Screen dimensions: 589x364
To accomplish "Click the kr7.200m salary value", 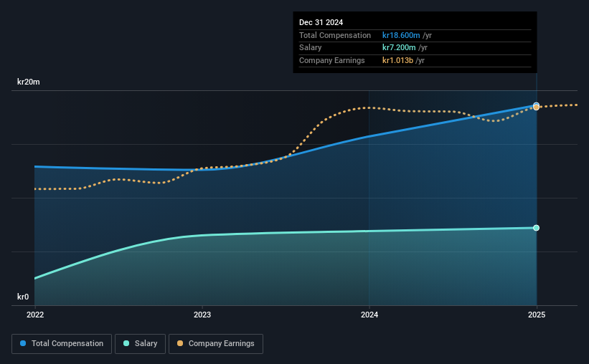I will click(399, 48).
